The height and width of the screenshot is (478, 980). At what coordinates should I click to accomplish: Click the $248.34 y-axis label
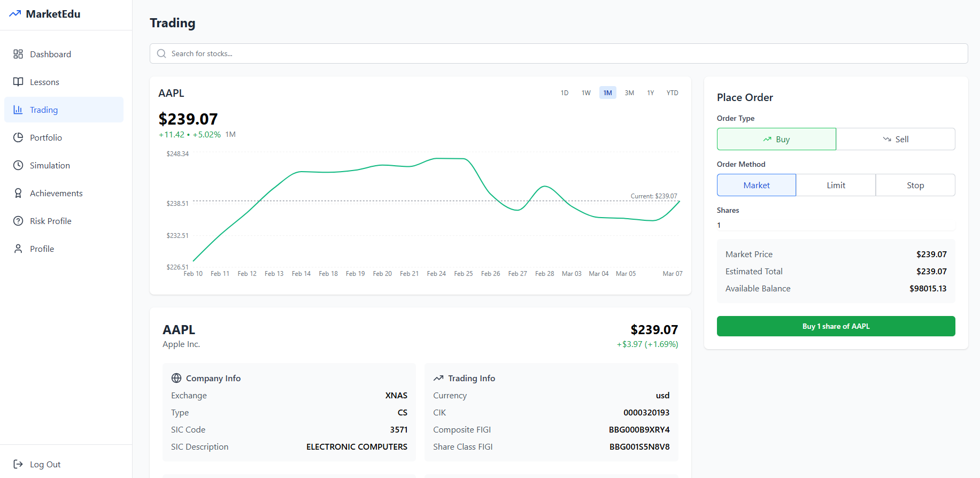[178, 154]
